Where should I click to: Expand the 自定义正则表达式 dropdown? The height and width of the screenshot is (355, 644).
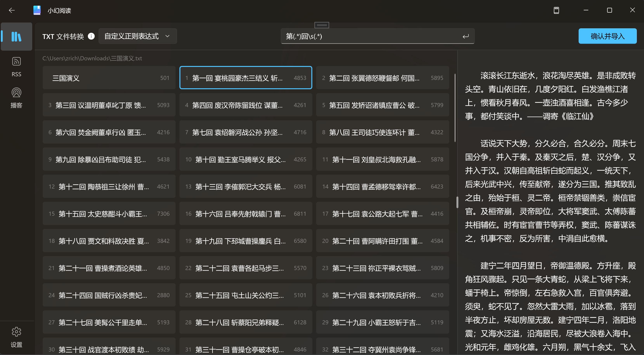(138, 36)
